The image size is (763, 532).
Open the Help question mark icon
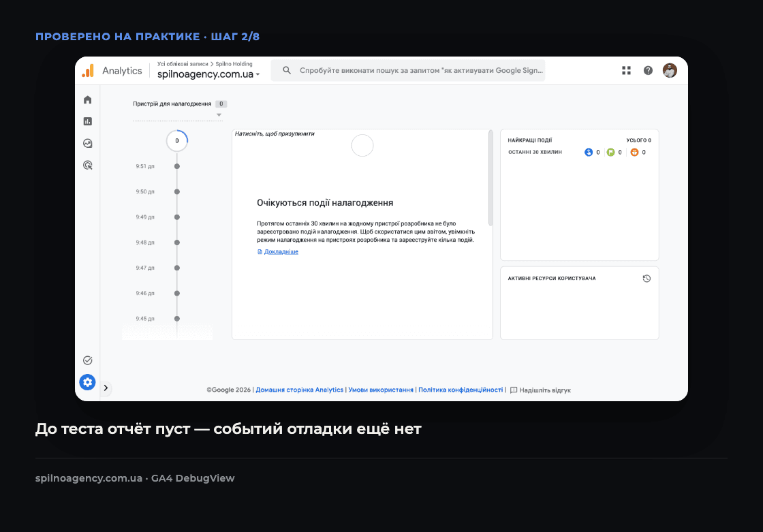[x=648, y=71]
